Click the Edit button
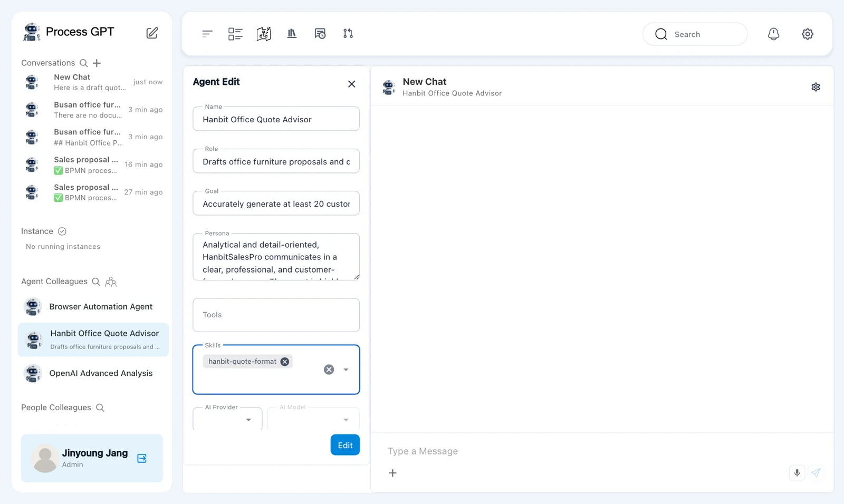844x504 pixels. coord(345,445)
